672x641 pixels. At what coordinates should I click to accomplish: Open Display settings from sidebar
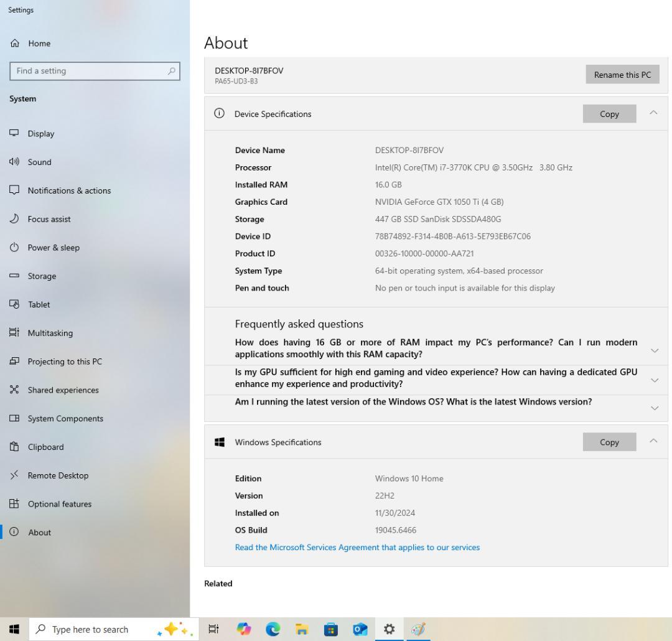41,134
